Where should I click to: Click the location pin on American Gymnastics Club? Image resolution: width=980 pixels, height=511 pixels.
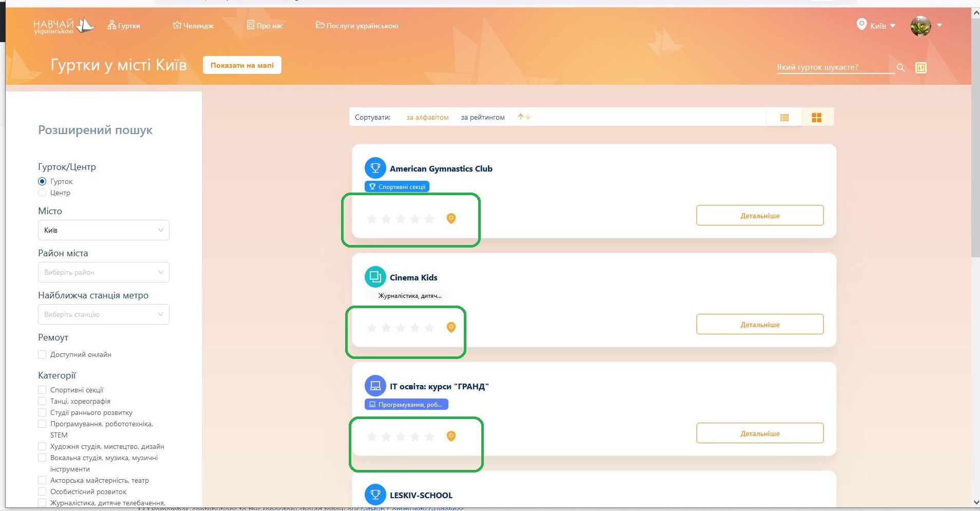(x=451, y=219)
